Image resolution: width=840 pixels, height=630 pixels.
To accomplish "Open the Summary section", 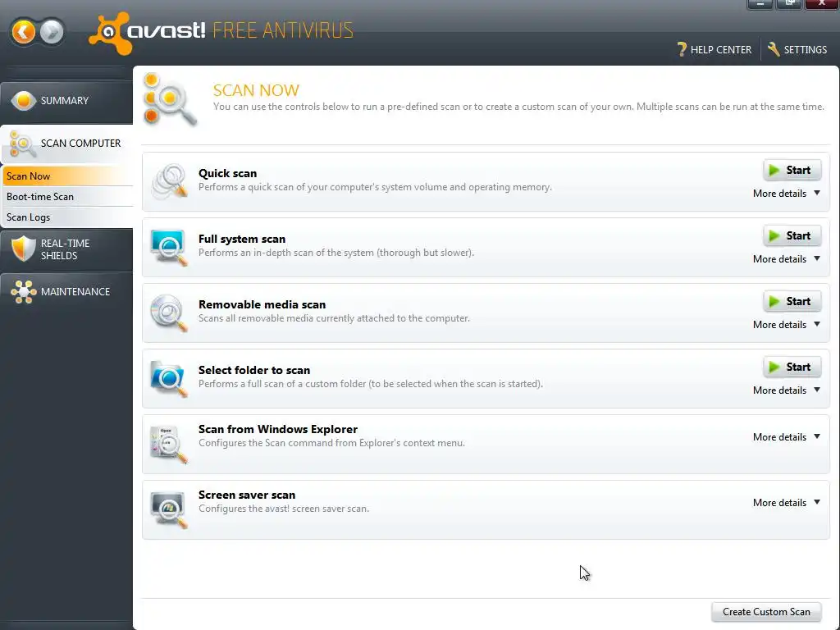I will pos(66,101).
